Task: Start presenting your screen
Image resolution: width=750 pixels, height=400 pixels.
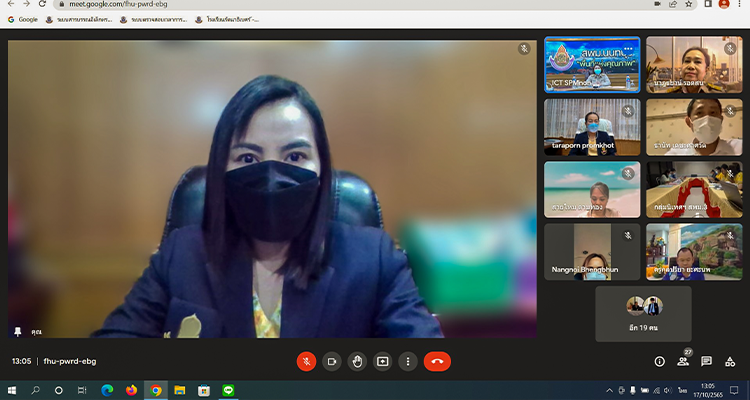Action: pos(383,362)
